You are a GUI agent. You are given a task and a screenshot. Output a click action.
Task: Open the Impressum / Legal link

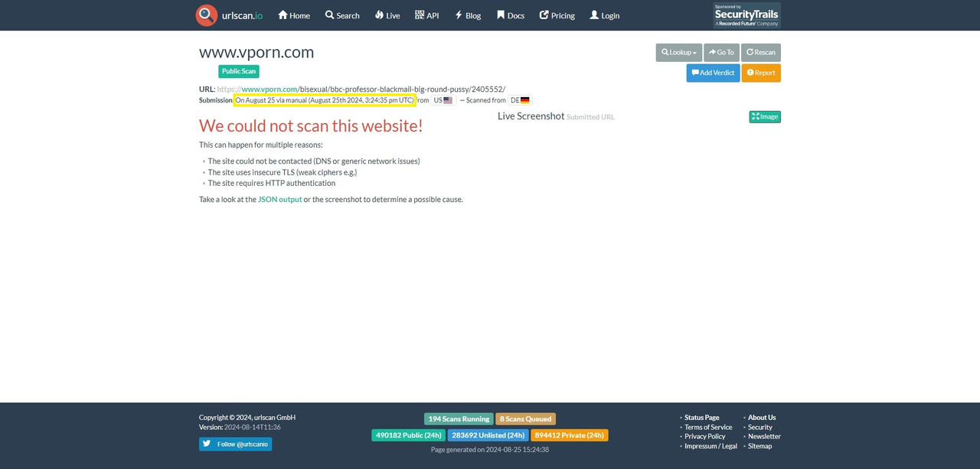tap(710, 446)
